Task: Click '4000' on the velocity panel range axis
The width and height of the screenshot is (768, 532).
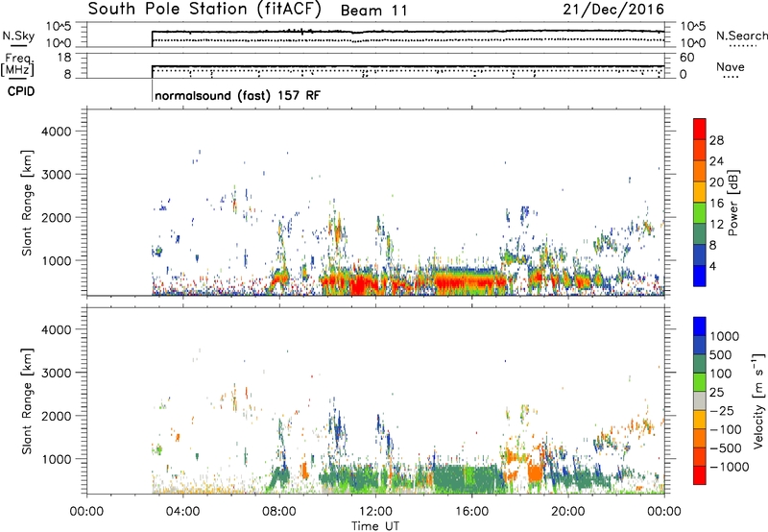Action: pyautogui.click(x=56, y=329)
